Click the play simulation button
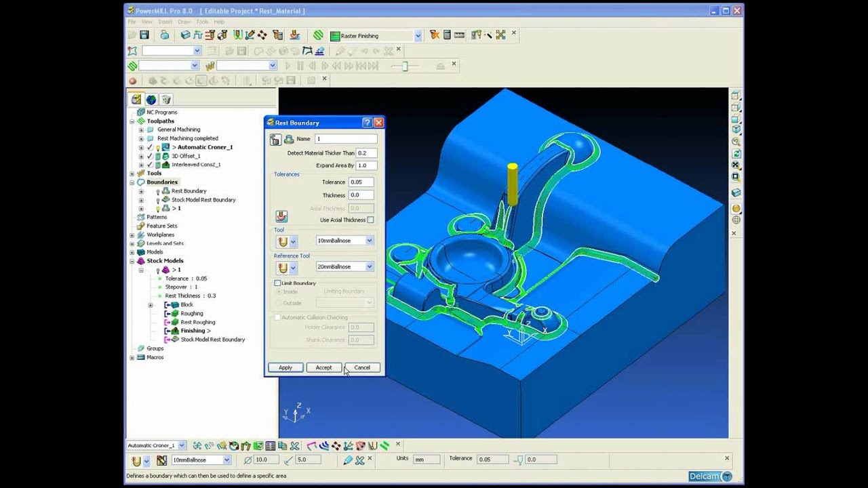This screenshot has width=868, height=488. pos(288,66)
